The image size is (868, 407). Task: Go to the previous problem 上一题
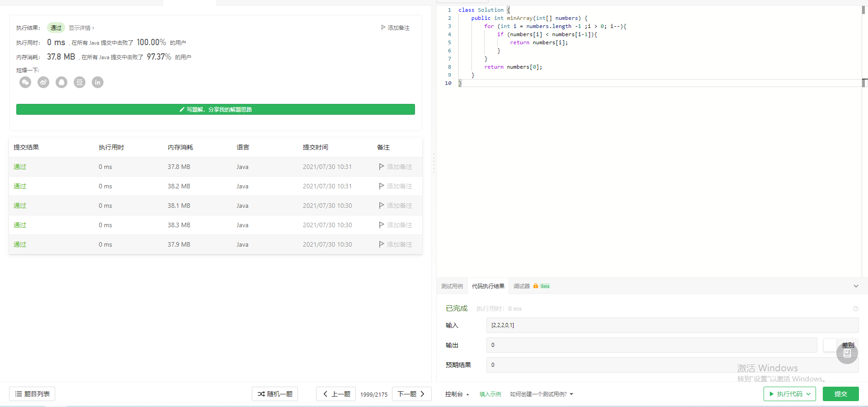click(336, 394)
